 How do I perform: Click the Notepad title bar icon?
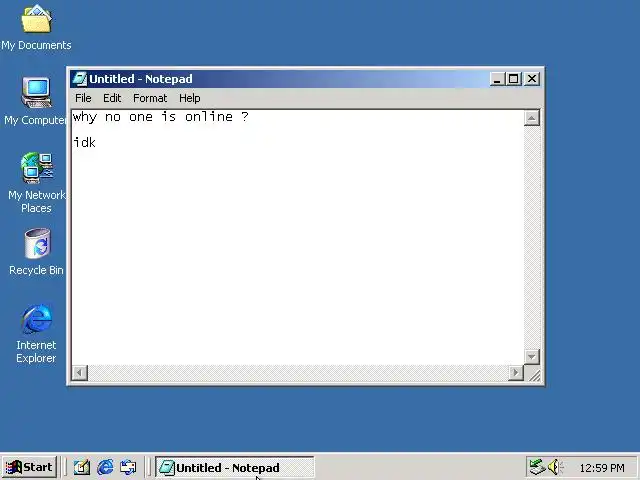pos(80,79)
